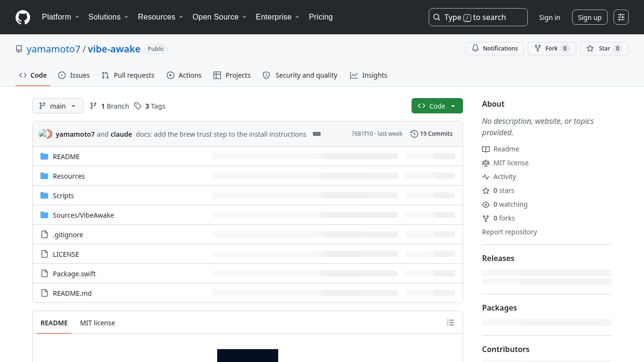Click the pulse icon next to Activity
The width and height of the screenshot is (644, 362).
[x=486, y=177]
